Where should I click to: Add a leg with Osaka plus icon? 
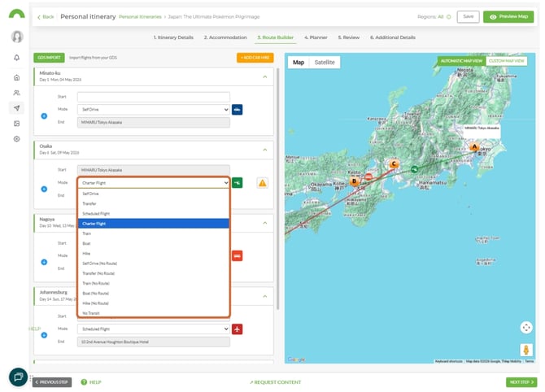44,189
